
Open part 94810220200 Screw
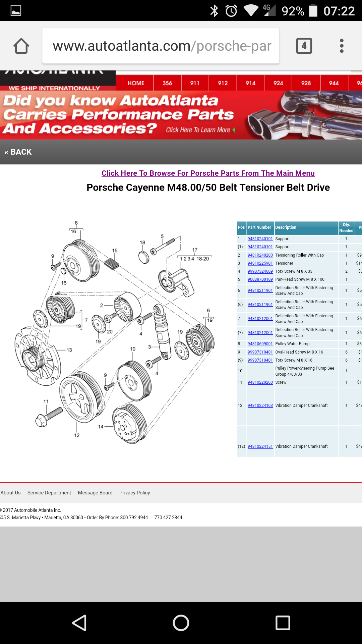[260, 382]
